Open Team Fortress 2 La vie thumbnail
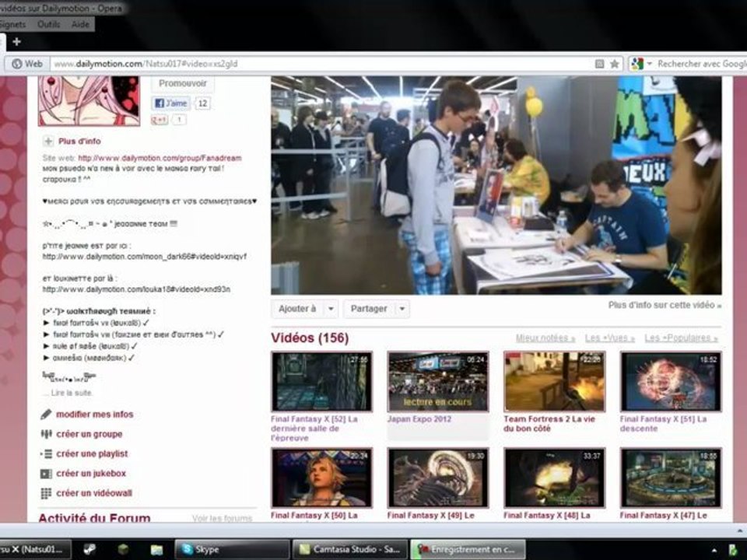Image resolution: width=747 pixels, height=560 pixels. [x=554, y=381]
